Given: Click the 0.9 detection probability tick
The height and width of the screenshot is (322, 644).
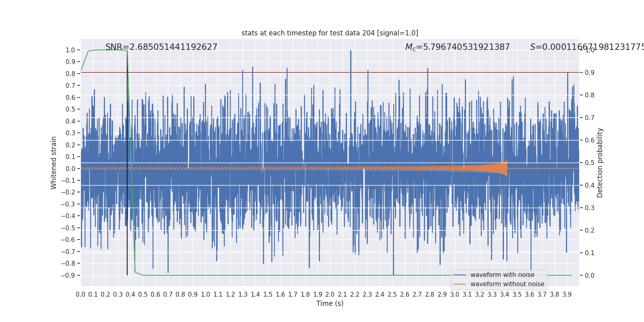Looking at the screenshot, I should pyautogui.click(x=590, y=72).
